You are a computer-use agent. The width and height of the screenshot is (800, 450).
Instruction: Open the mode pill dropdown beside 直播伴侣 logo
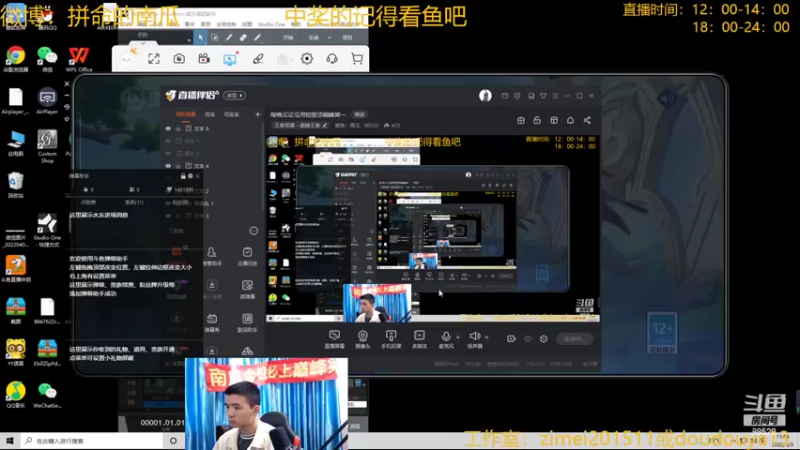[235, 95]
